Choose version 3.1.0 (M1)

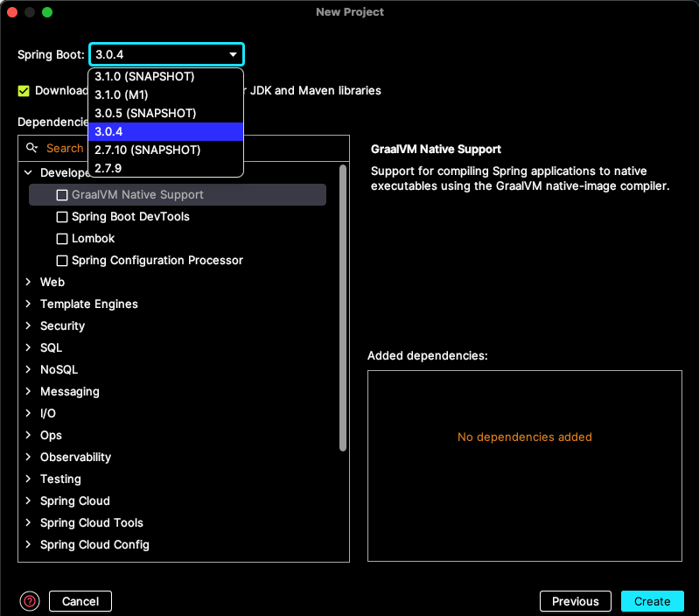[166, 95]
